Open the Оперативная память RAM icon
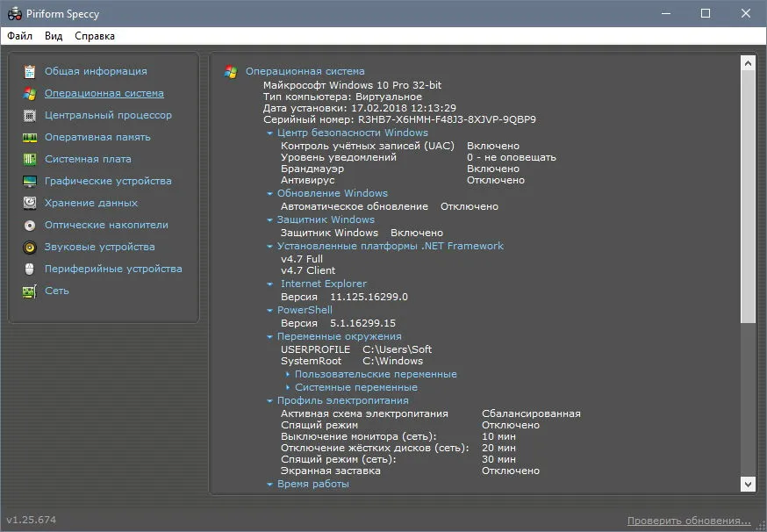 pos(30,138)
